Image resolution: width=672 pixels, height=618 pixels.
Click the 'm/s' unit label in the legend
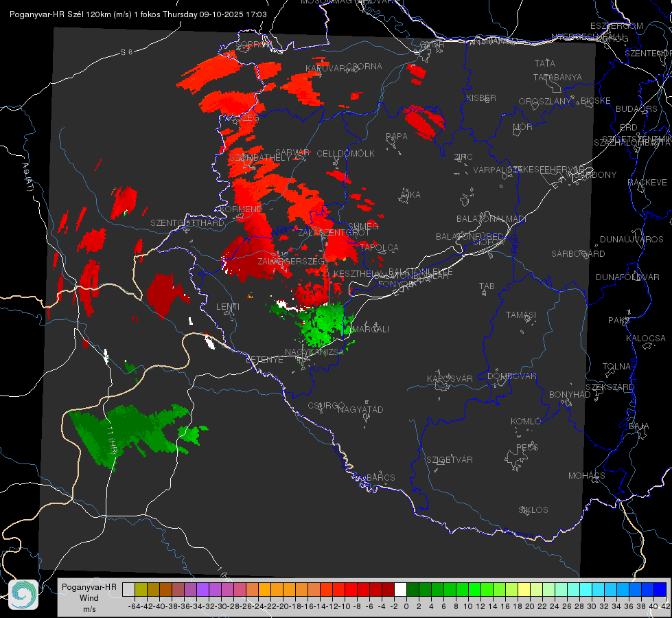(89, 609)
